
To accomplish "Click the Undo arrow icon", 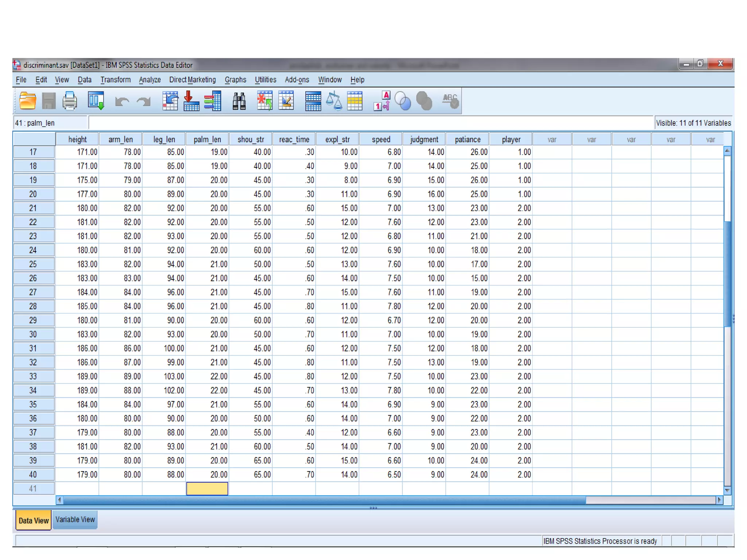I will [x=122, y=101].
